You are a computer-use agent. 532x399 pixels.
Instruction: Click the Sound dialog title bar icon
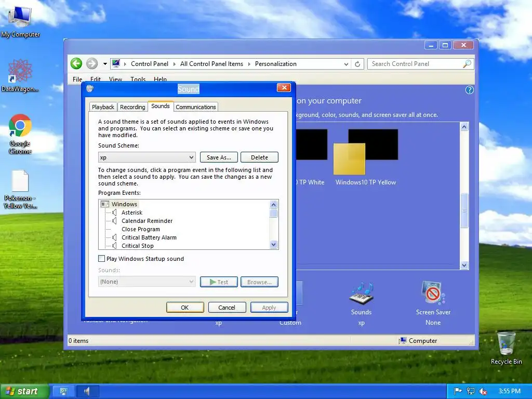click(90, 88)
